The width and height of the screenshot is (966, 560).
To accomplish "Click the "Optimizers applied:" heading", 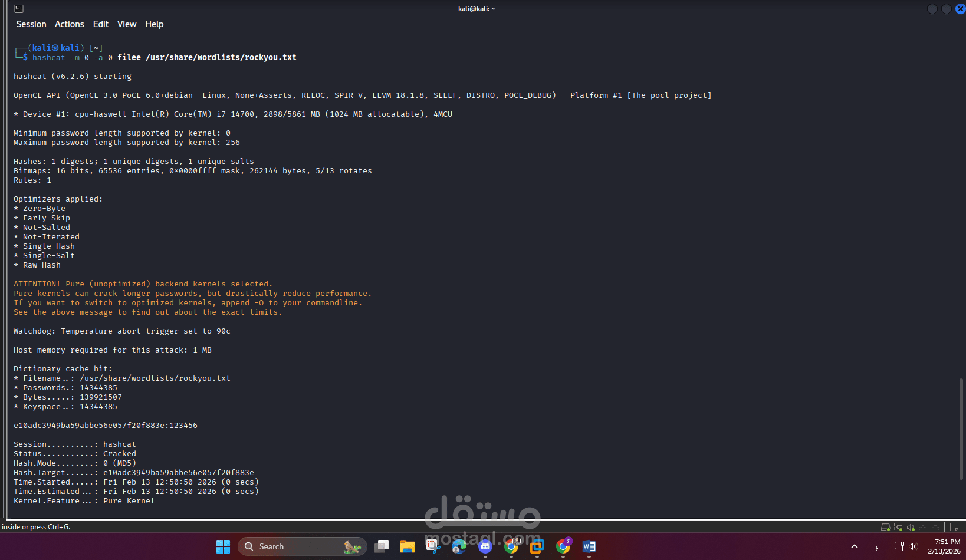I will coord(58,199).
